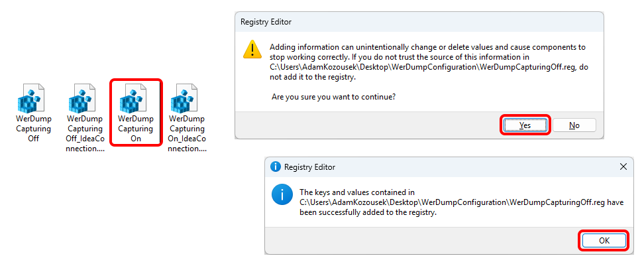644x268 pixels.
Task: Click the WerDumpCapturingOn_IdeaConnection file icon
Action: click(187, 98)
